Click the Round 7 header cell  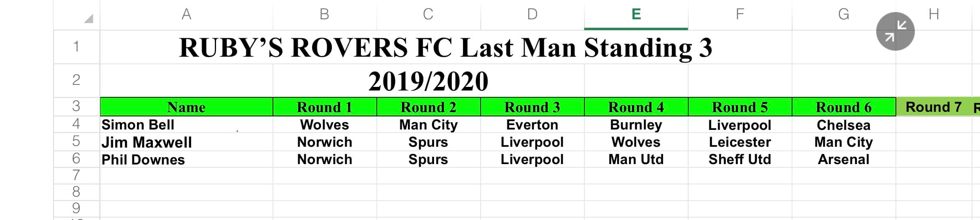pos(933,107)
